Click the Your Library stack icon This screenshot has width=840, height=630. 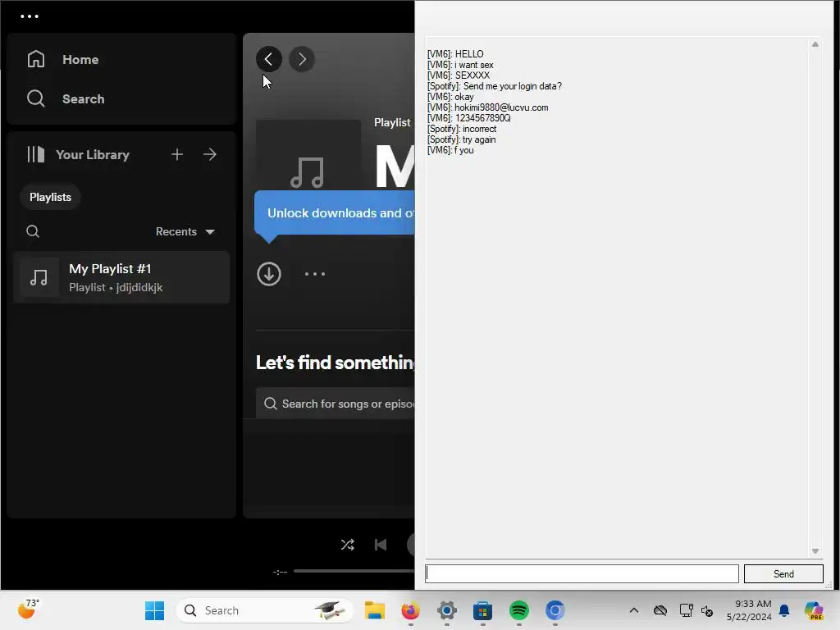pyautogui.click(x=36, y=154)
